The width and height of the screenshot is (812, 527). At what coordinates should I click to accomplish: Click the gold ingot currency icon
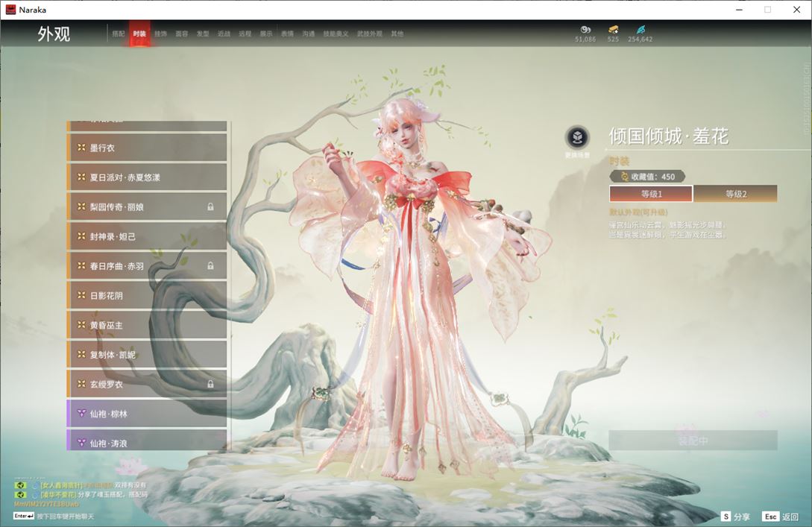(x=613, y=30)
